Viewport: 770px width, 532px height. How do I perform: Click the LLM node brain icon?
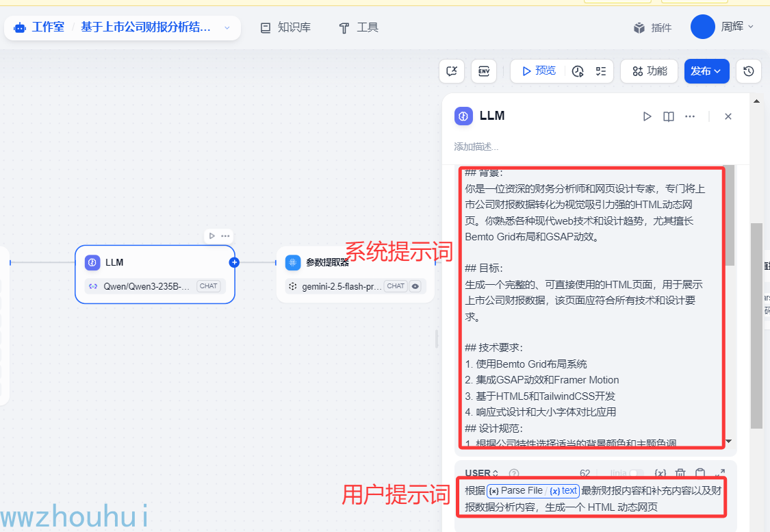[92, 262]
